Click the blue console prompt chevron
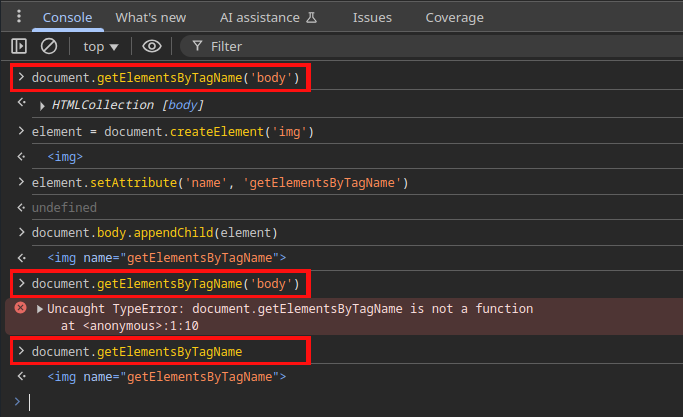Viewport: 683px width, 417px height. 17,401
